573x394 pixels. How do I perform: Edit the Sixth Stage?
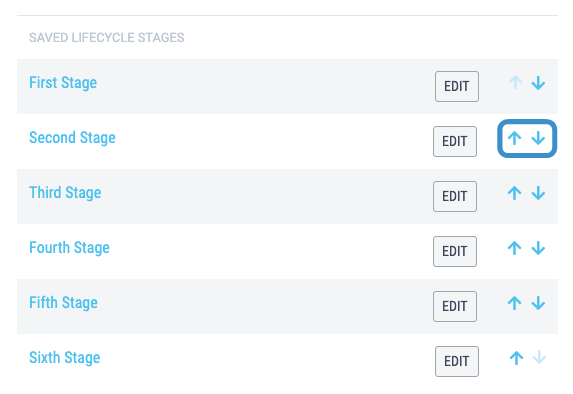pos(457,361)
